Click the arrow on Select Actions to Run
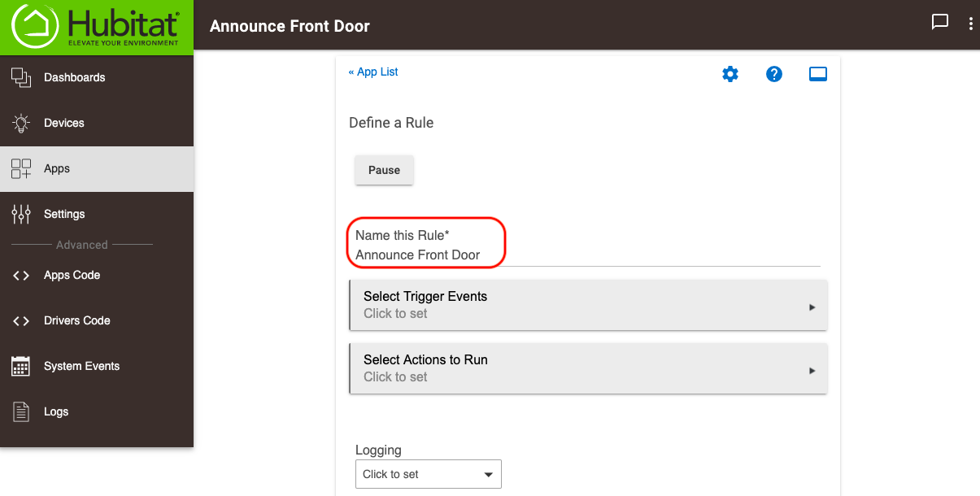The image size is (980, 496). (x=812, y=371)
